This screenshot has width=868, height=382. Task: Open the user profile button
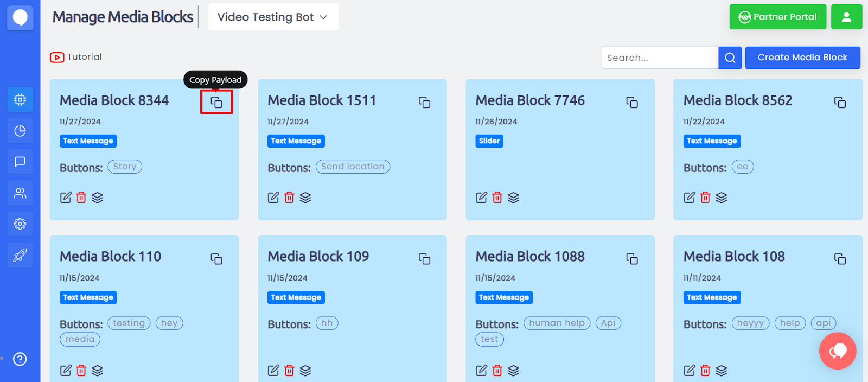[x=846, y=17]
